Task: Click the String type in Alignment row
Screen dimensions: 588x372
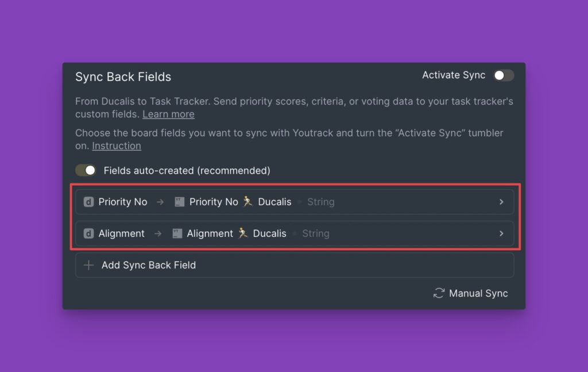Action: 316,233
